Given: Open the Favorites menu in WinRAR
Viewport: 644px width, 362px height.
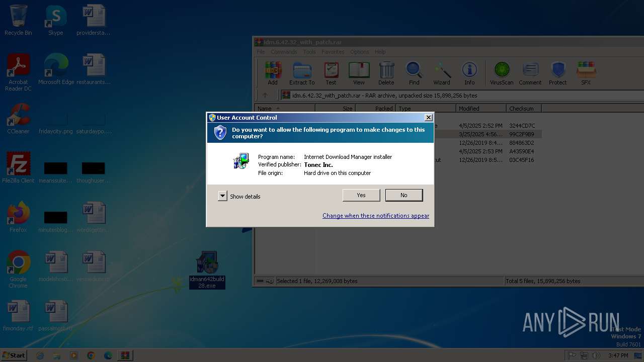Looking at the screenshot, I should point(333,52).
